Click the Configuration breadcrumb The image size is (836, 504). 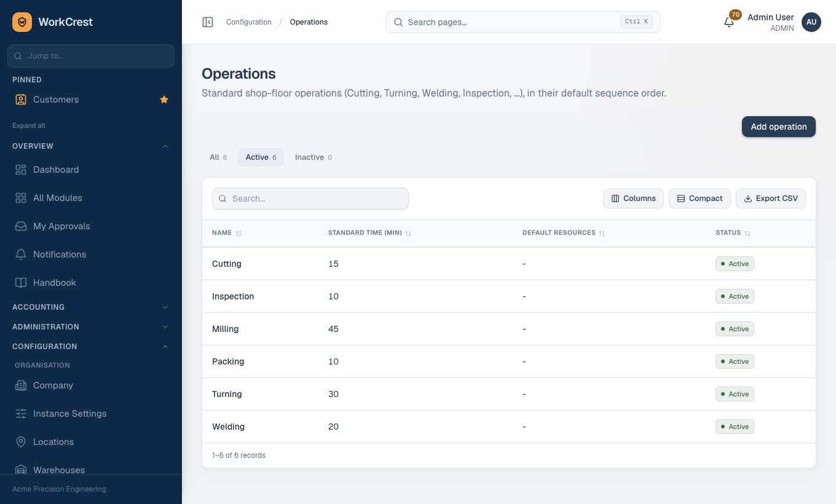click(249, 22)
